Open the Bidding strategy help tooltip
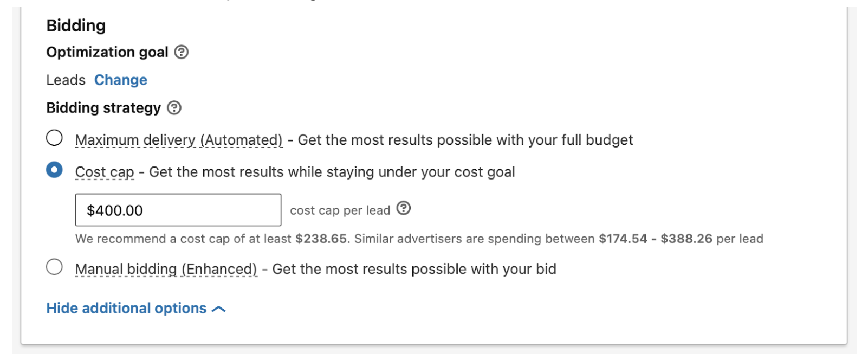868x359 pixels. (173, 108)
